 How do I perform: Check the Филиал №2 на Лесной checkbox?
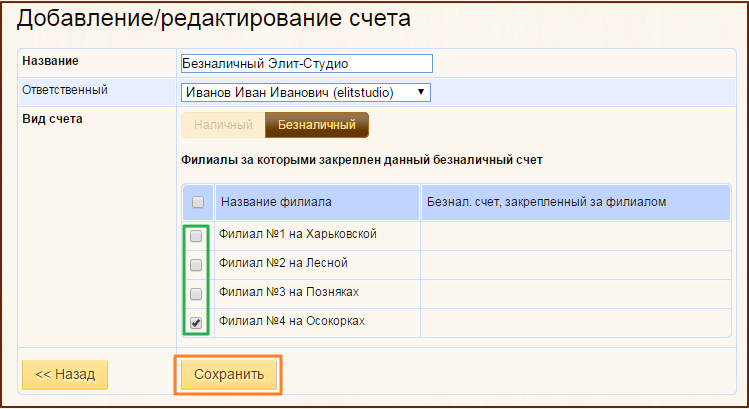pos(196,265)
